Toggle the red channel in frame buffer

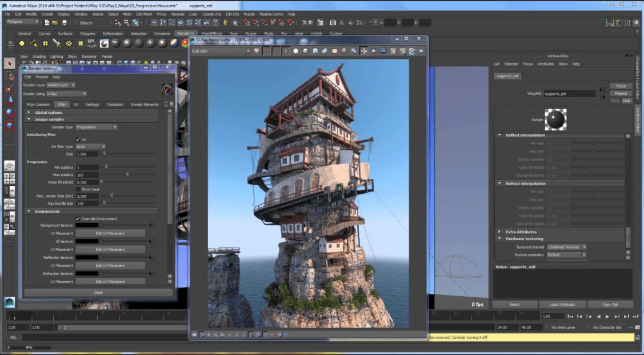point(267,51)
